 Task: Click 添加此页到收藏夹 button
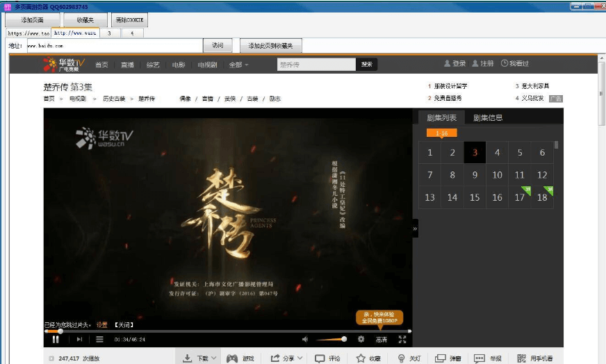click(x=270, y=46)
